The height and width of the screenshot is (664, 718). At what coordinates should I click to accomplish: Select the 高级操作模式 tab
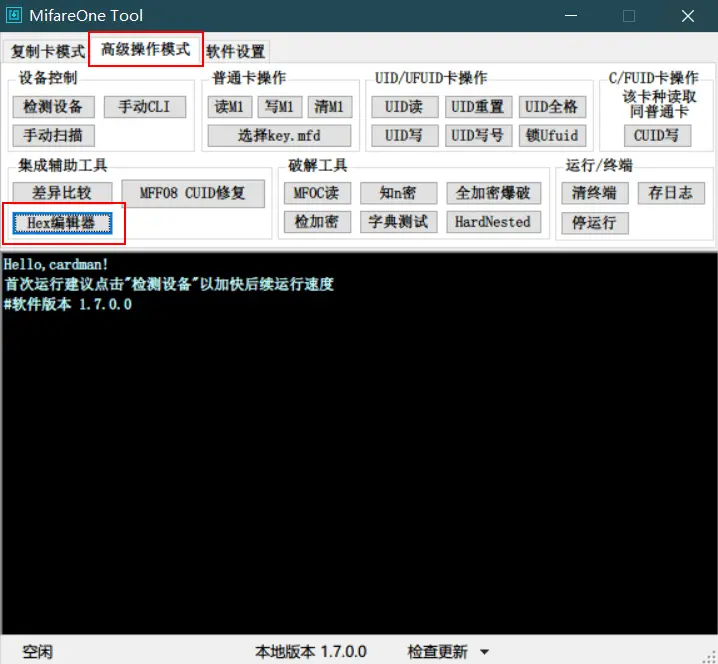coord(145,49)
